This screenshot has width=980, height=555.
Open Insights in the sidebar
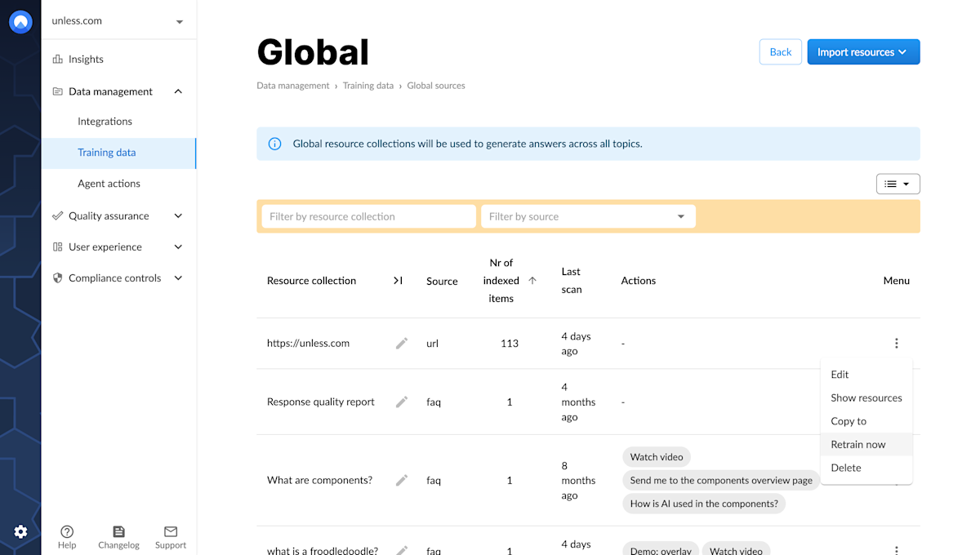tap(86, 59)
